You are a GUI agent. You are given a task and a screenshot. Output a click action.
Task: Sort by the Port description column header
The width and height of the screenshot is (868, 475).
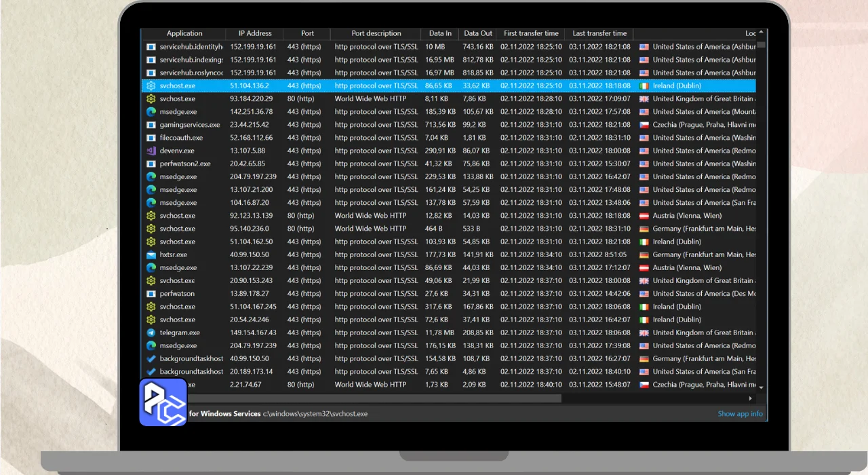pos(376,33)
